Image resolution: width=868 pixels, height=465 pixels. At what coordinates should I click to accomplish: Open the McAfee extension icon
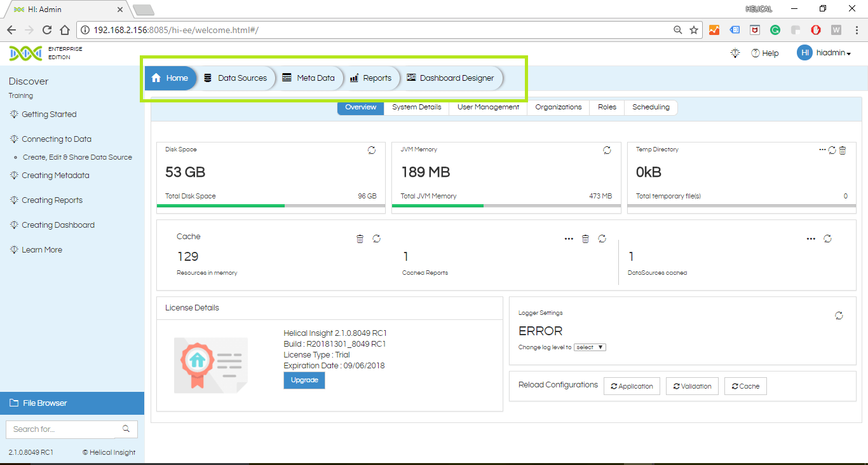tap(755, 30)
